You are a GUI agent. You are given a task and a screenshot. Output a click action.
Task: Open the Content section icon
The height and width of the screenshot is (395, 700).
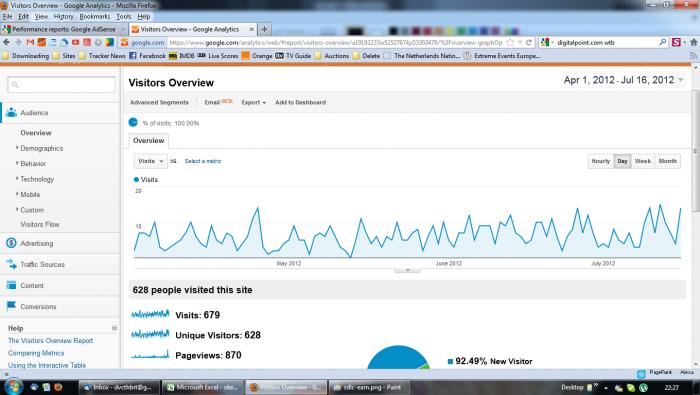pos(11,285)
